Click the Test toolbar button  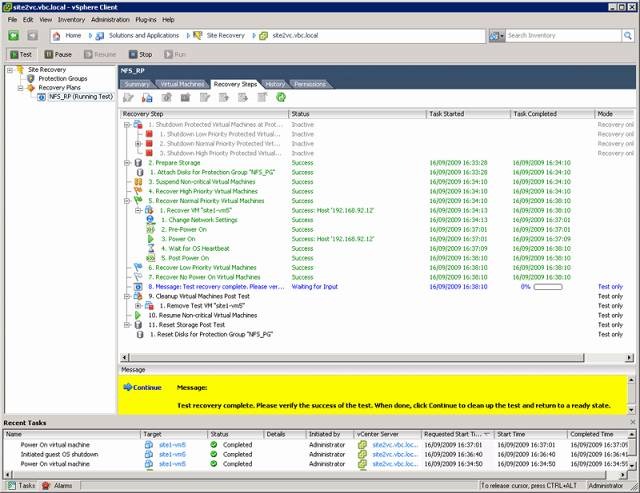pos(21,54)
